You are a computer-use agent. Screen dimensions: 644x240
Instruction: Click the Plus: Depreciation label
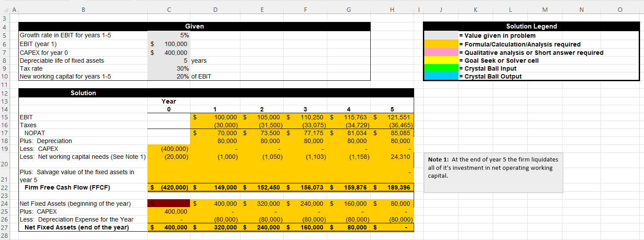[x=46, y=141]
